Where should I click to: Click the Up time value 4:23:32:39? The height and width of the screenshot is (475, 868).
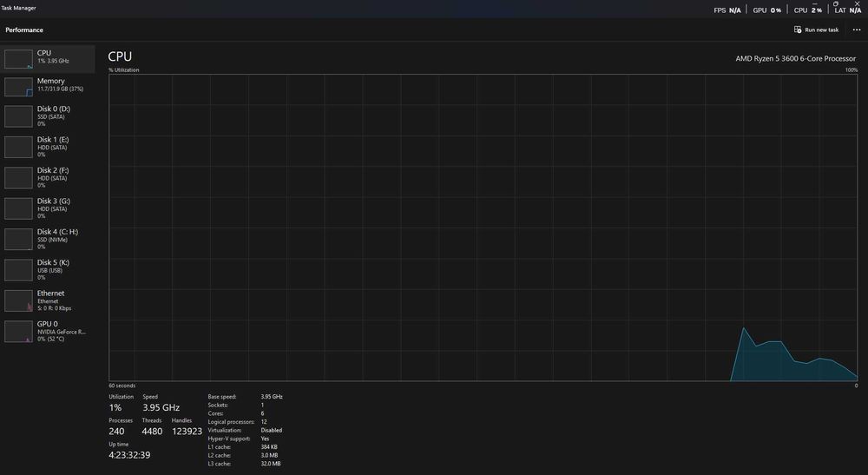(x=129, y=455)
